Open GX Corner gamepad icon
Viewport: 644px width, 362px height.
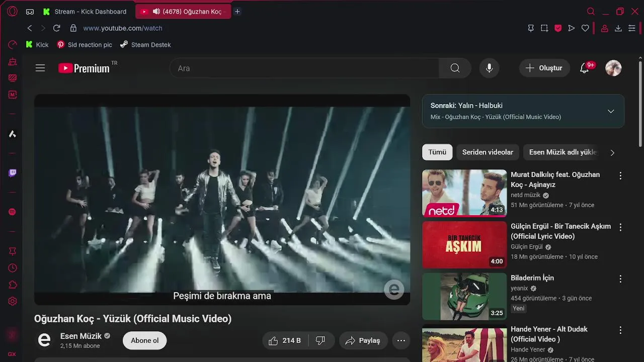point(30,12)
